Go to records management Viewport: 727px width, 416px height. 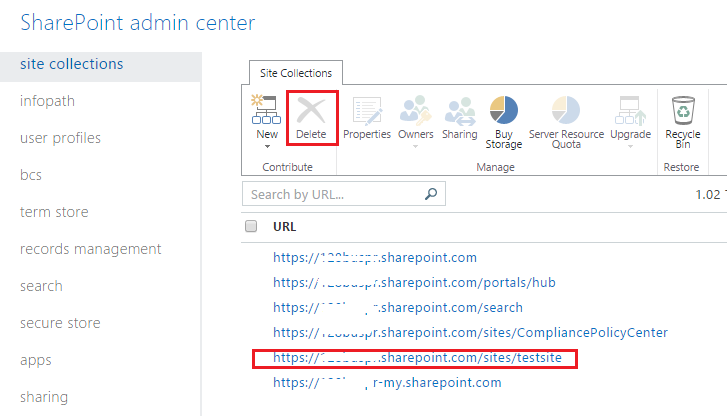[90, 249]
